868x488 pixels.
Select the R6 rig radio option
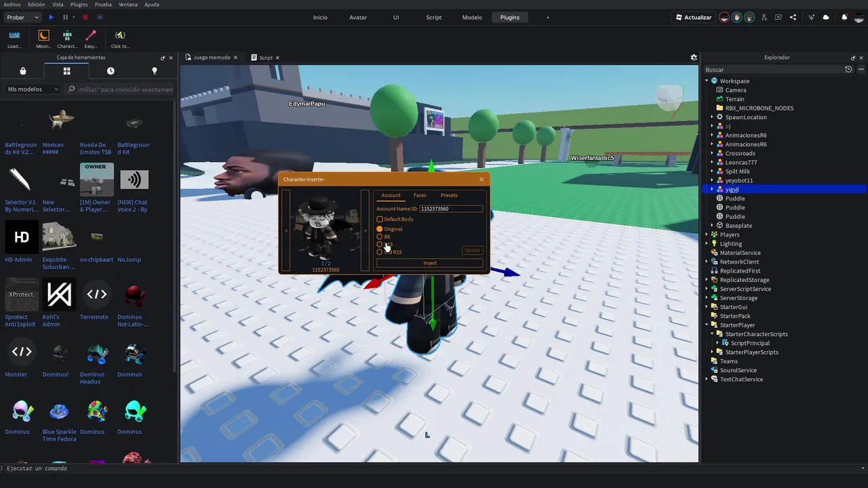[x=380, y=237]
